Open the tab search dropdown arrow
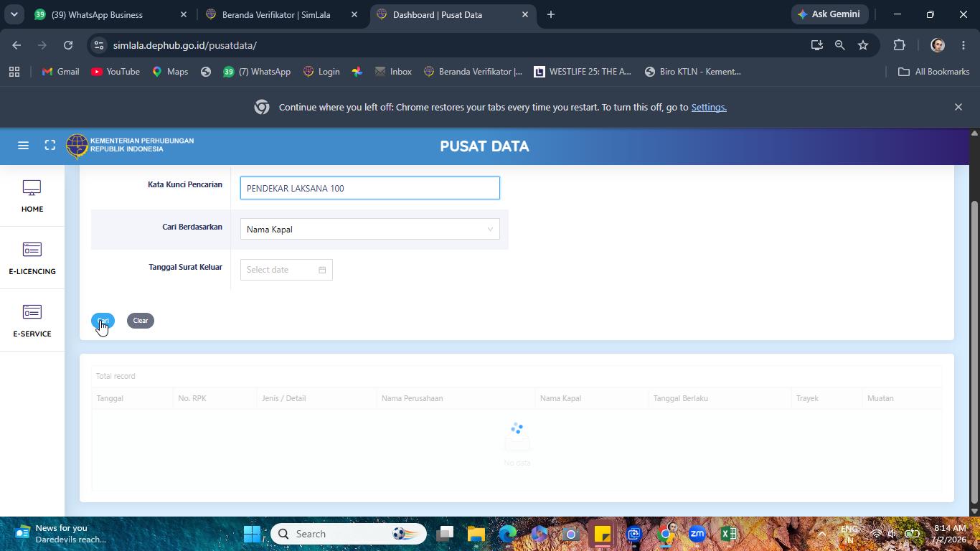Viewport: 980px width, 551px height. [x=14, y=14]
